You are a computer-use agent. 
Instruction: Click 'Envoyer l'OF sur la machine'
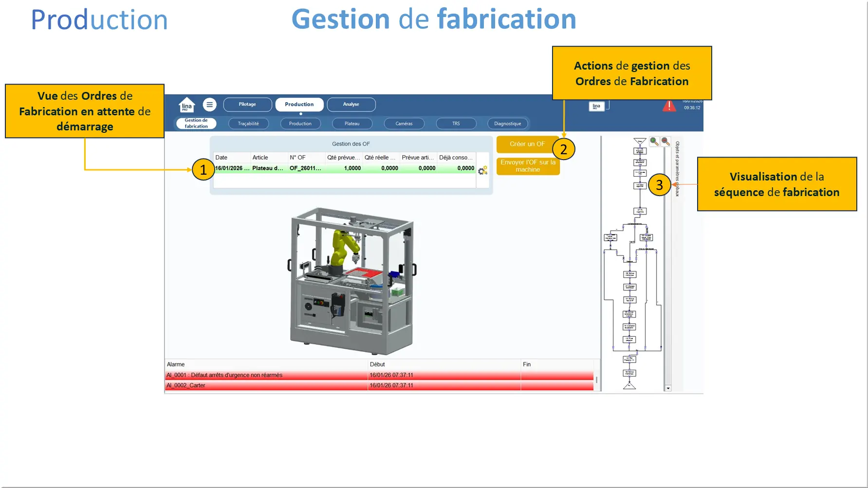click(x=528, y=166)
